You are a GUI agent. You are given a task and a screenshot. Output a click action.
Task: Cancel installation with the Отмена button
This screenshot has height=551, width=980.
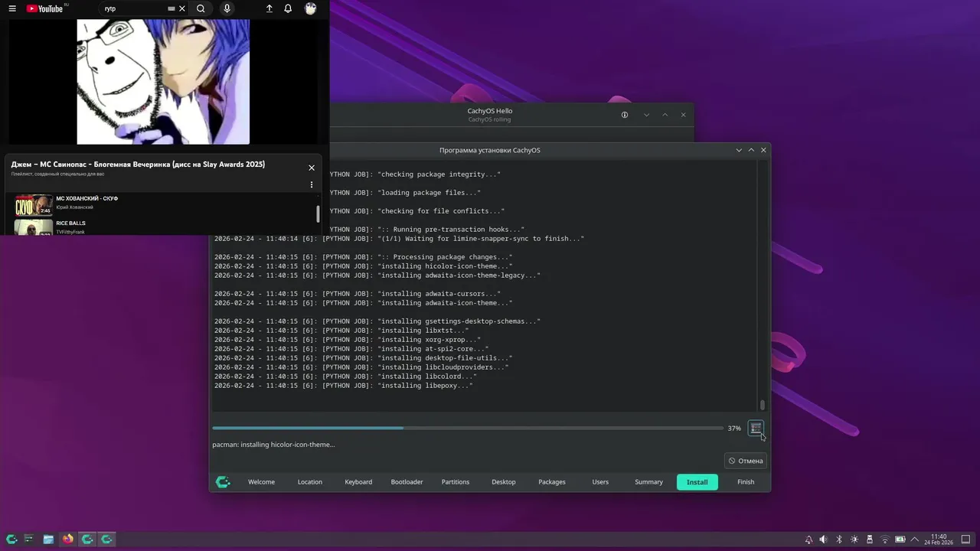(746, 461)
